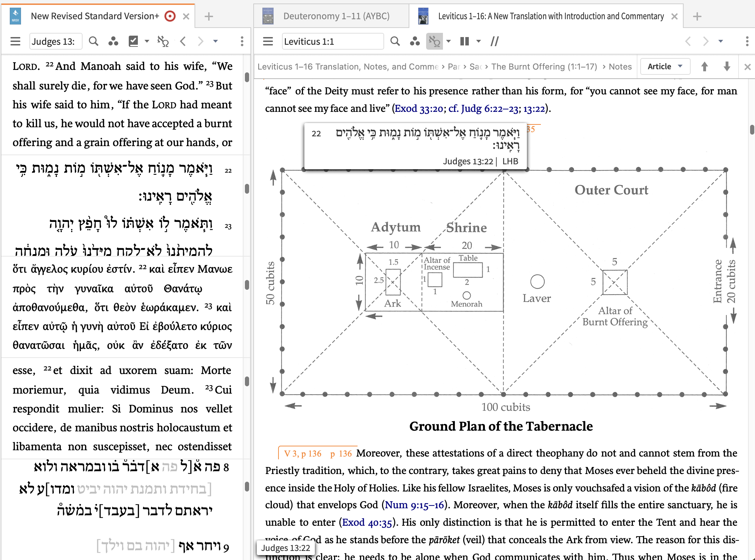
Task: Open Leviticus history dropdown arrow
Action: (721, 41)
